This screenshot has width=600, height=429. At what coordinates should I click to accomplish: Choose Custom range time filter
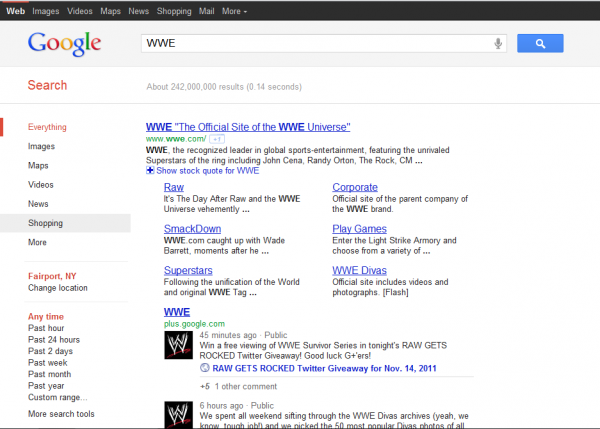tap(57, 397)
